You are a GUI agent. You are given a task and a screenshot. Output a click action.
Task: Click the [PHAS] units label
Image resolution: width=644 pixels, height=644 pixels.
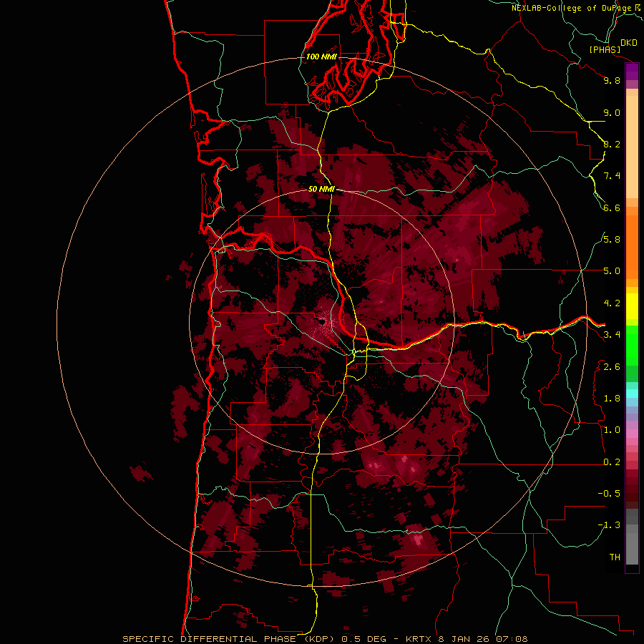605,50
